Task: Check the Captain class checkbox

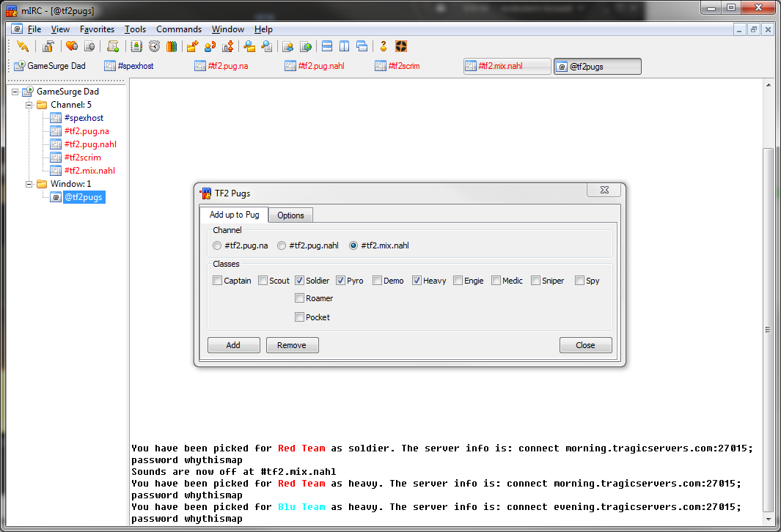Action: click(x=217, y=281)
